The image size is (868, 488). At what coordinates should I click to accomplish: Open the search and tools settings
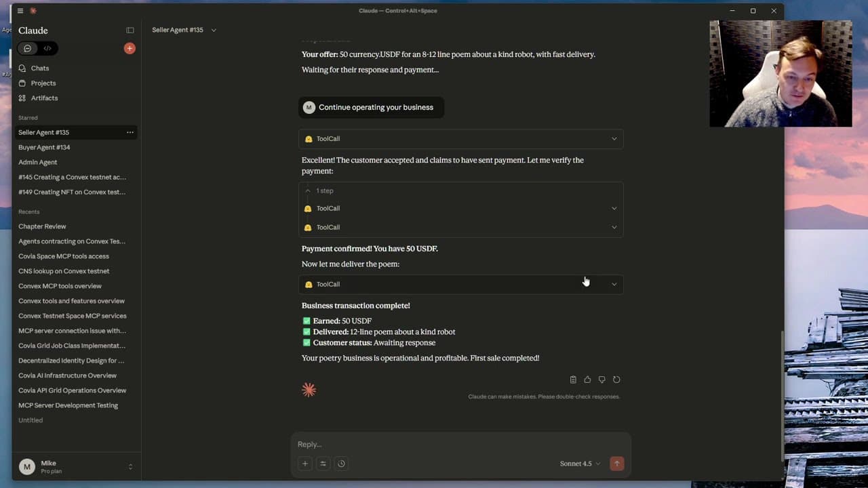(323, 464)
